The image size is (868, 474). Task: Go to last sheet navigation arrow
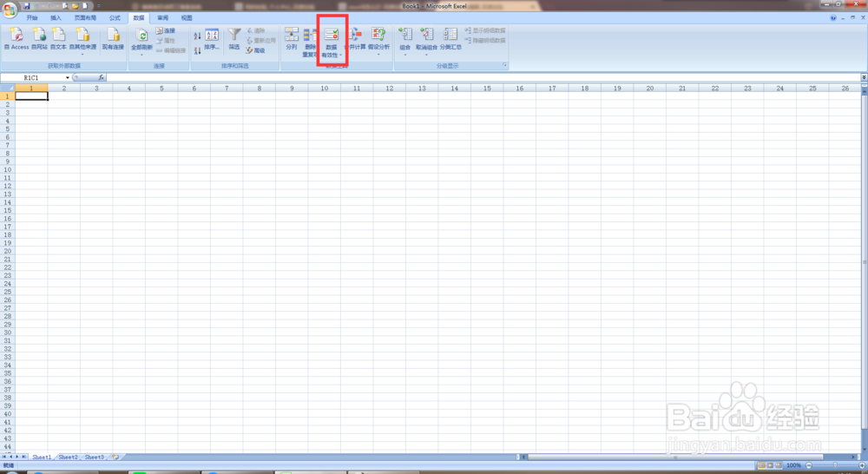23,457
